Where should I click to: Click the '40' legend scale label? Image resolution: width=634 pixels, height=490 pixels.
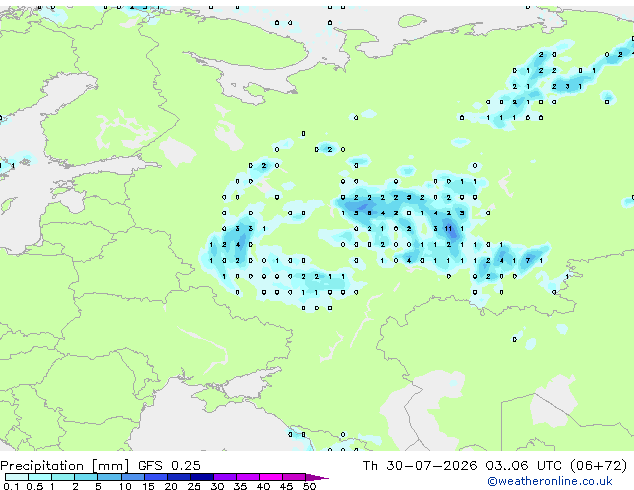(263, 486)
